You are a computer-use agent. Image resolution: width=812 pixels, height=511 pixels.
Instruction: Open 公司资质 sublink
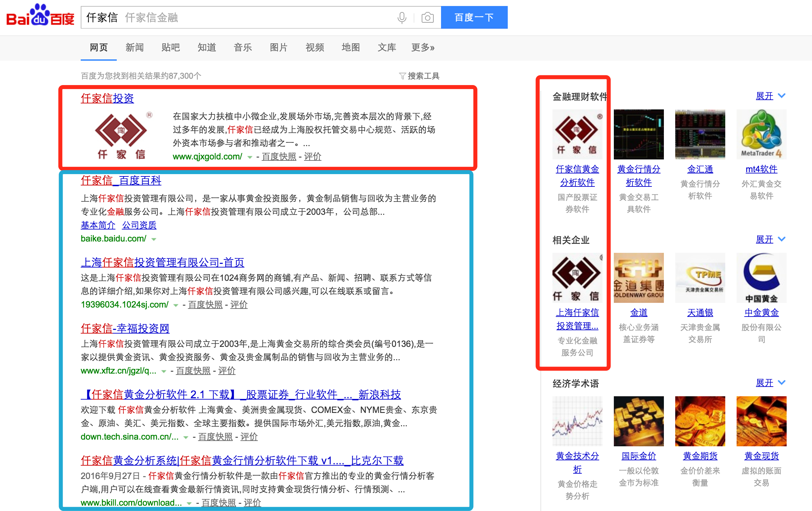139,225
